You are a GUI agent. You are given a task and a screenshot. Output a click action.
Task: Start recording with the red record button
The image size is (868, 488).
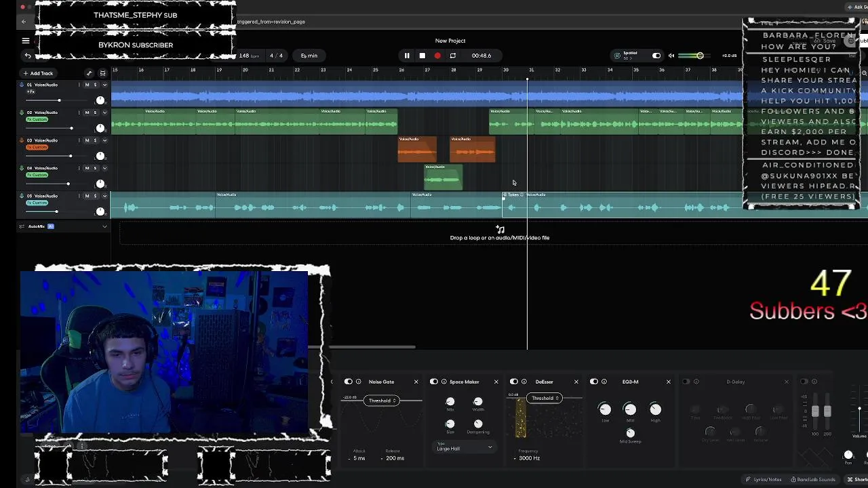[437, 56]
